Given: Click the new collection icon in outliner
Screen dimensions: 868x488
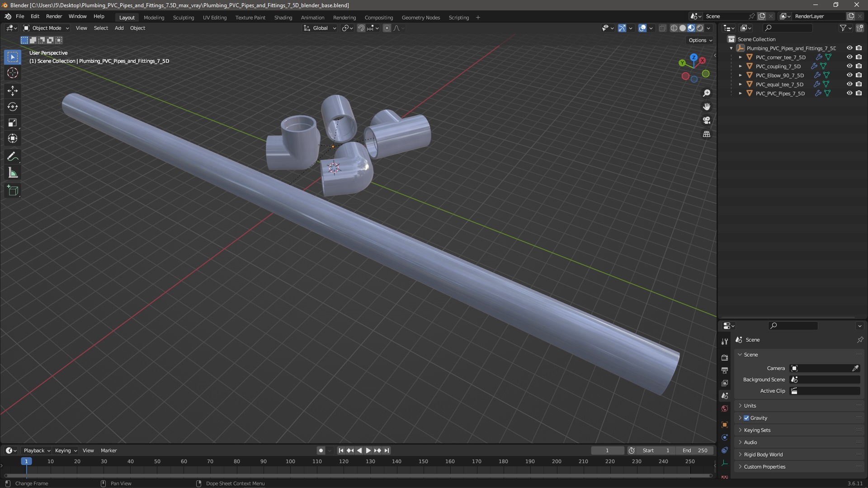Looking at the screenshot, I should pos(859,28).
